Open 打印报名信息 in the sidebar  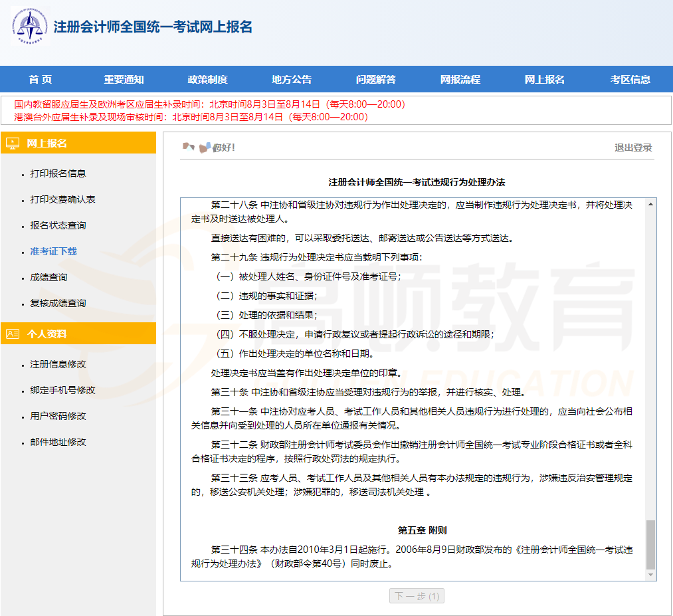pos(58,173)
